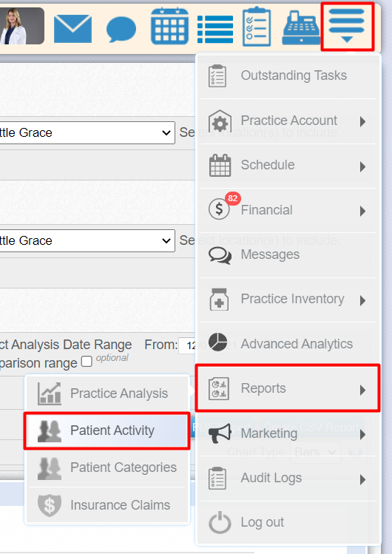Open the chat speech bubble icon

tap(121, 30)
